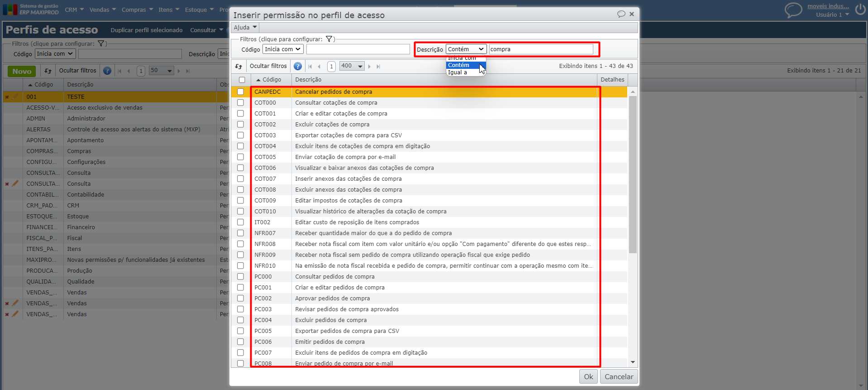
Task: Toggle the select-all checkbox in header
Action: click(x=242, y=80)
